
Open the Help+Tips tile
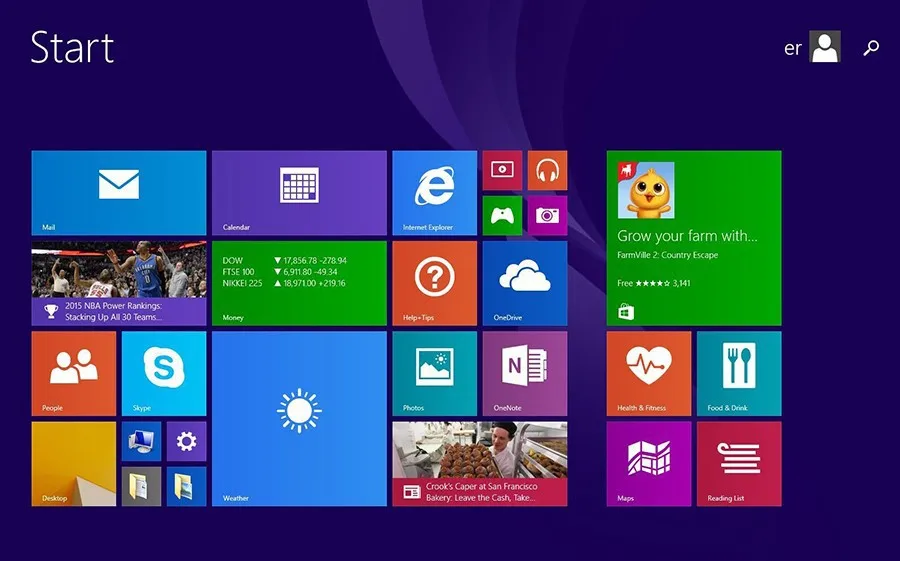tap(434, 283)
